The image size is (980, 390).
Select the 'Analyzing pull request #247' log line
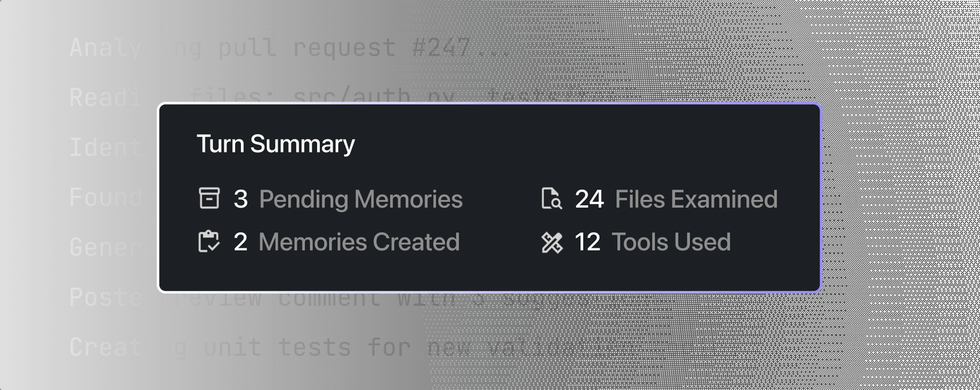click(290, 48)
